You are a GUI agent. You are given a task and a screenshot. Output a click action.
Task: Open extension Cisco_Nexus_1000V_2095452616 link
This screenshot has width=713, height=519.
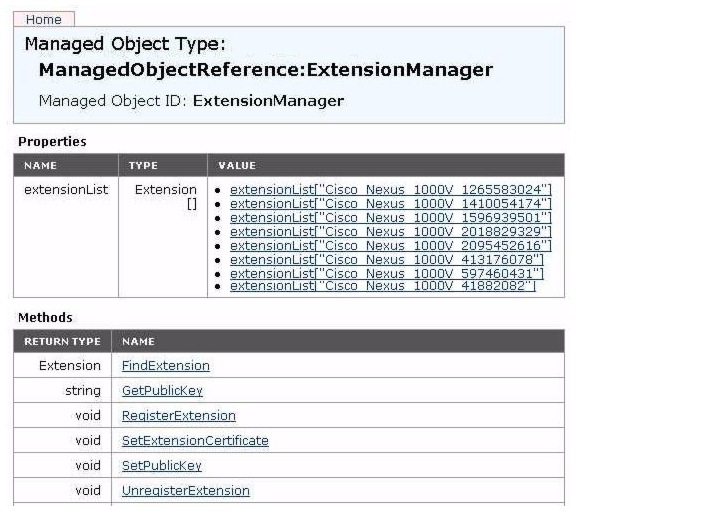pyautogui.click(x=391, y=246)
